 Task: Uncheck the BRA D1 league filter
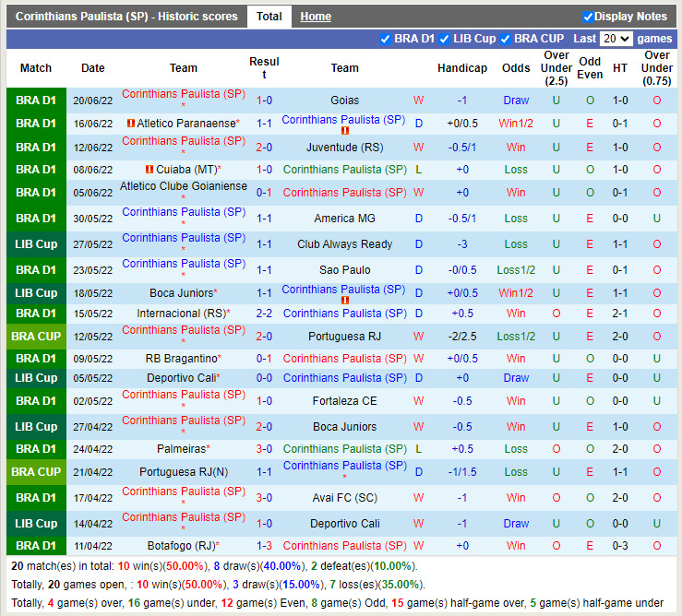pos(386,39)
